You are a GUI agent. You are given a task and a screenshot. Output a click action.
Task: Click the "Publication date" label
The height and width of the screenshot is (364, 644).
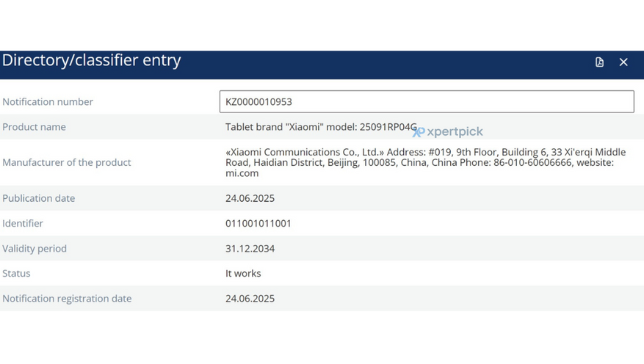point(38,198)
